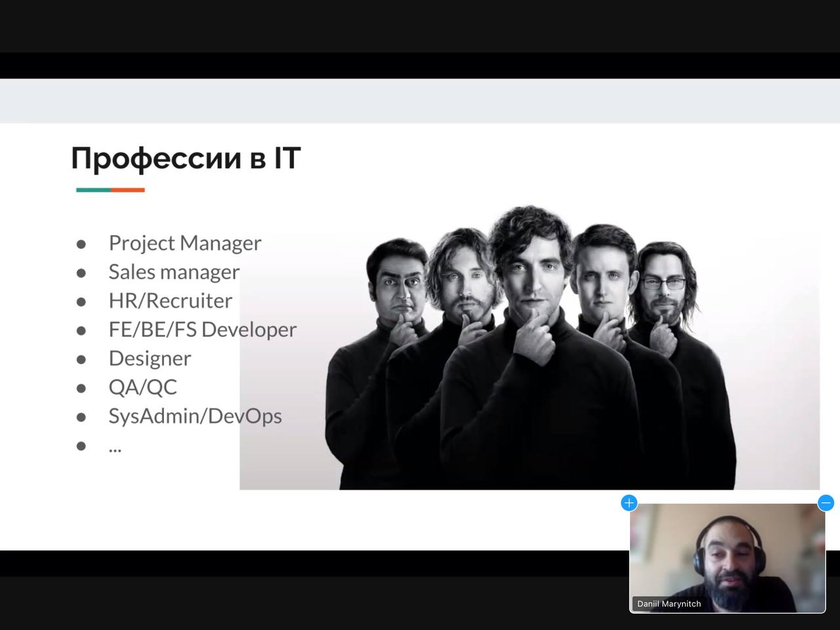This screenshot has width=840, height=630.
Task: Click the slide title "Профессии в IT"
Action: click(186, 158)
